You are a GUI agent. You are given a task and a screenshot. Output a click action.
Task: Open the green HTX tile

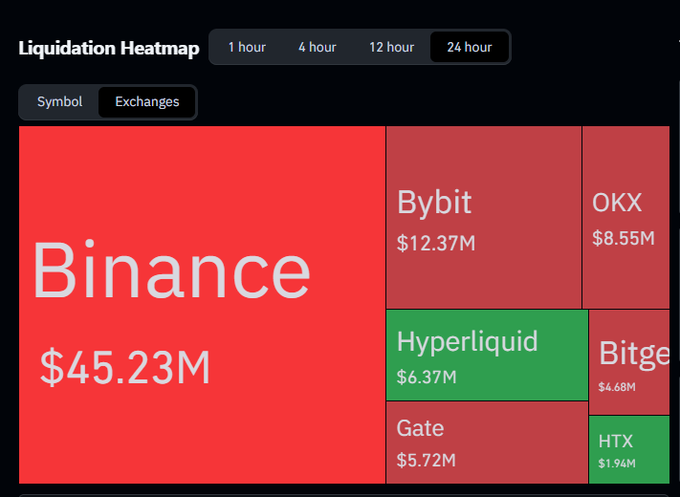click(629, 450)
